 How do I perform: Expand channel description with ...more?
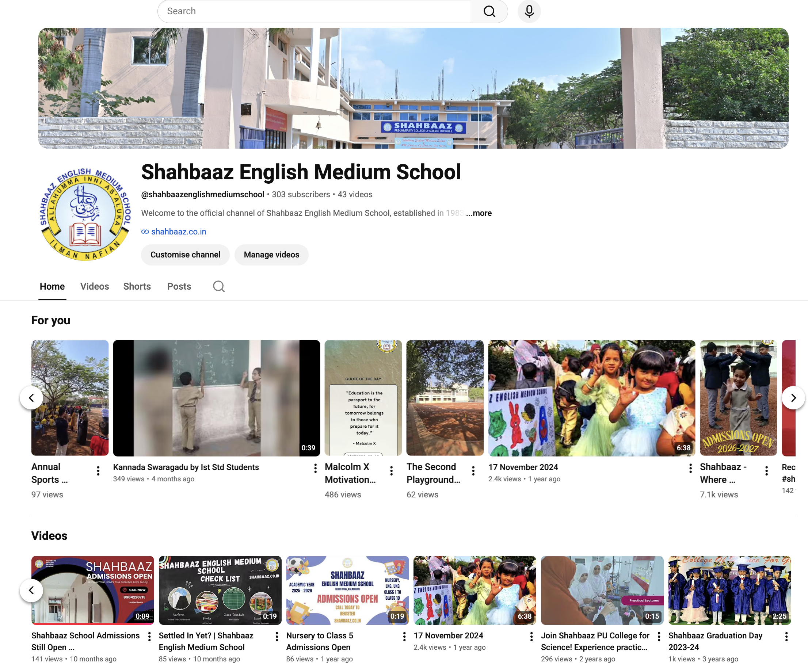(479, 213)
